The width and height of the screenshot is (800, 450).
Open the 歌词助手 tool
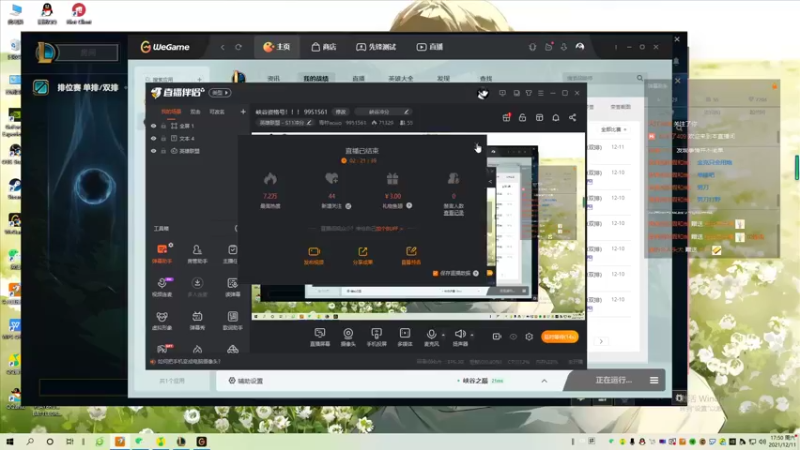point(233,321)
